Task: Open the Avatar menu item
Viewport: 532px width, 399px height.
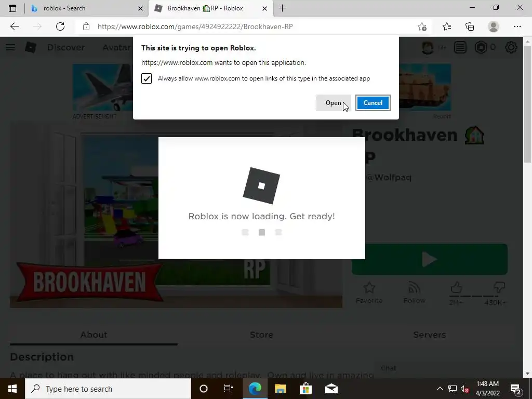Action: 117,47
